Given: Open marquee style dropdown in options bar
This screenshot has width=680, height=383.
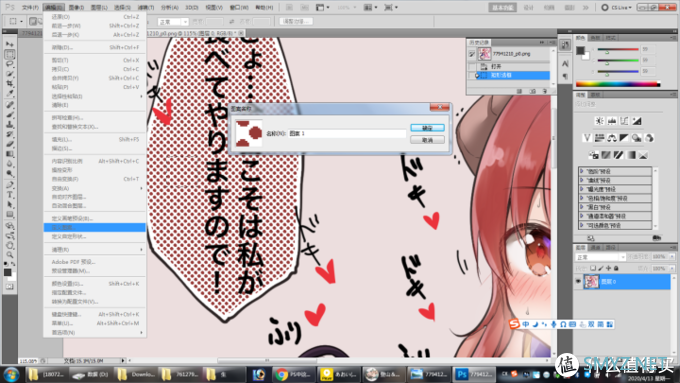Looking at the screenshot, I should click(173, 22).
